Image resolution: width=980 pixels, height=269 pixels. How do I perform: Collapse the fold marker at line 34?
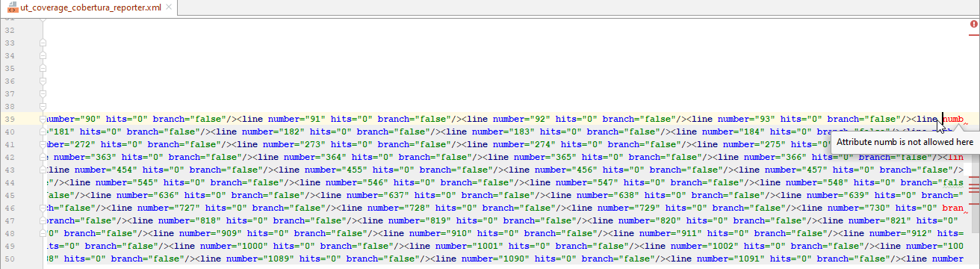(x=43, y=57)
